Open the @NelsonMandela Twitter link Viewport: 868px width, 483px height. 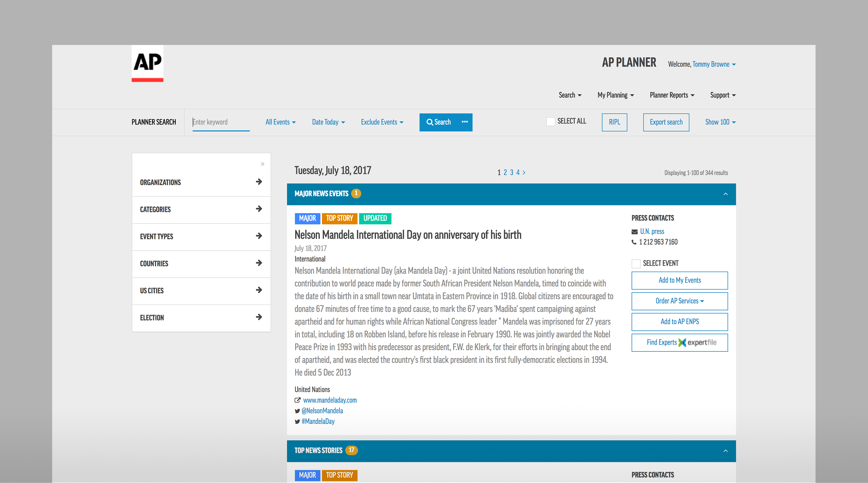(x=322, y=411)
